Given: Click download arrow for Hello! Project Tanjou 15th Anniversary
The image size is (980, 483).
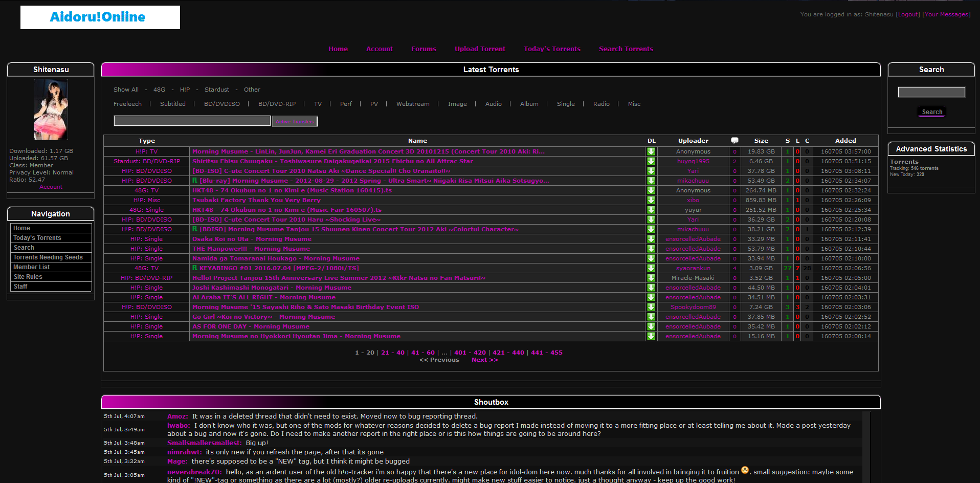Looking at the screenshot, I should pos(651,278).
